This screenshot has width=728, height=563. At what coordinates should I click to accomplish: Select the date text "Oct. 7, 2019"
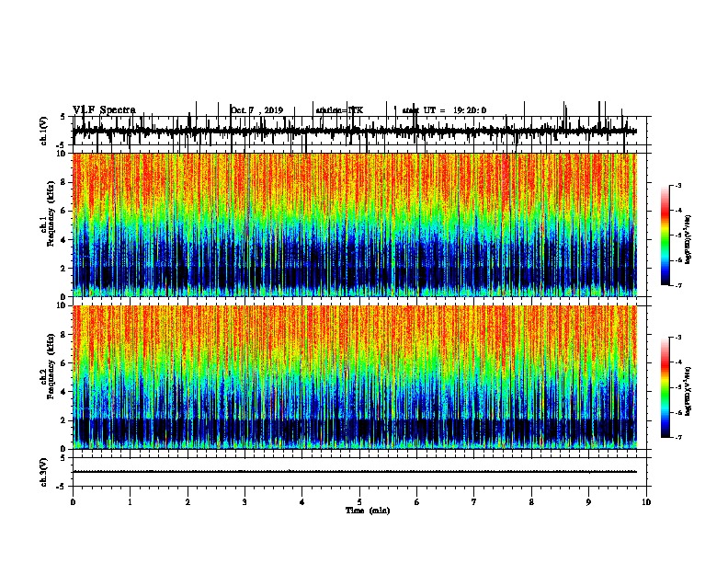pyautogui.click(x=256, y=110)
